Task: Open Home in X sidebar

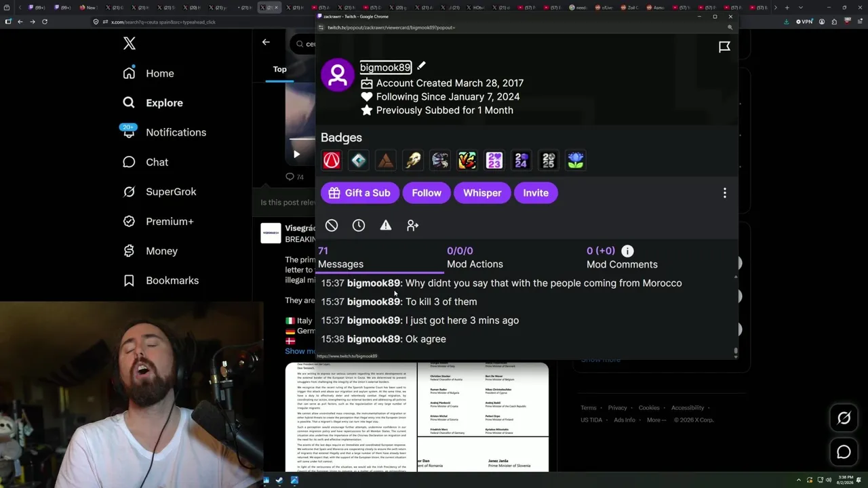Action: (149, 73)
